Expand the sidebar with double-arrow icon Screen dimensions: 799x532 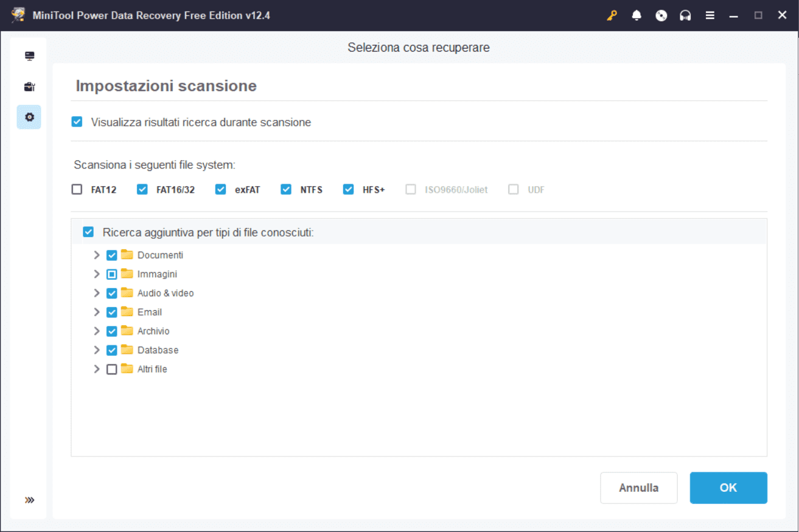pyautogui.click(x=29, y=500)
